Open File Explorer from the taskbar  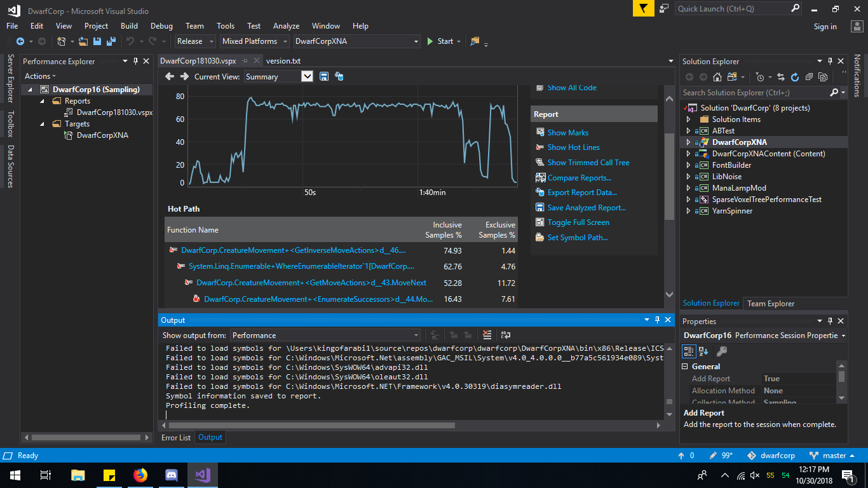pos(78,475)
